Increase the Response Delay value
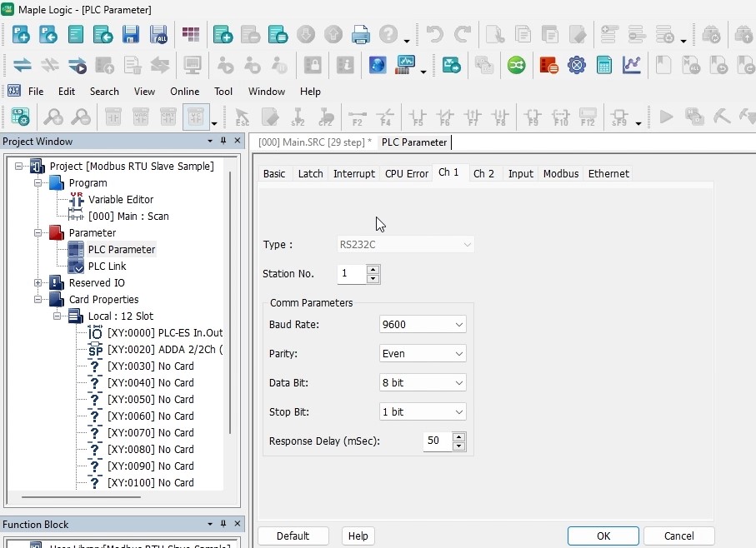Viewport: 756px width, 548px height. click(x=459, y=436)
